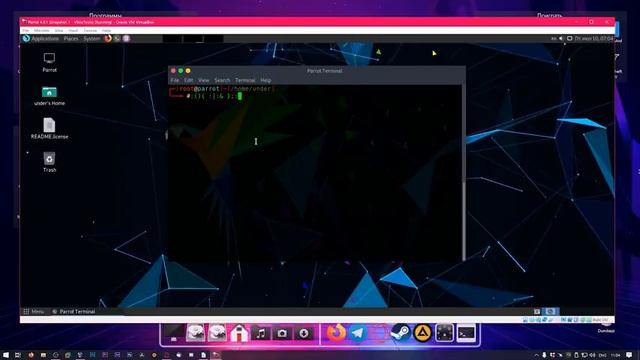Open the Music folder in dock

point(260,333)
